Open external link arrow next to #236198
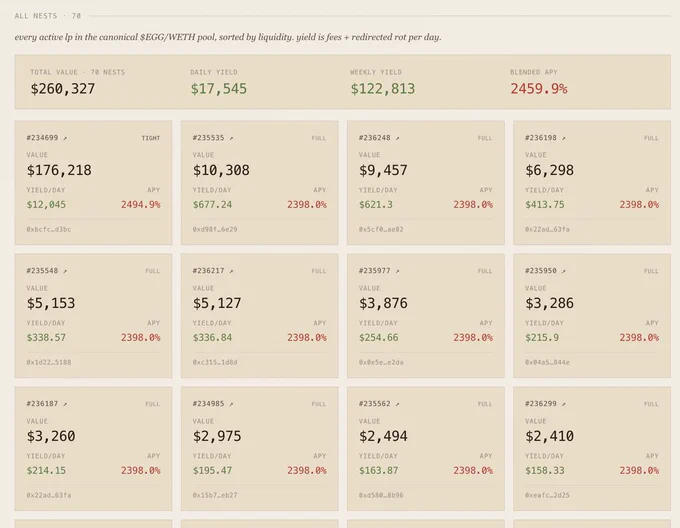 click(x=563, y=138)
